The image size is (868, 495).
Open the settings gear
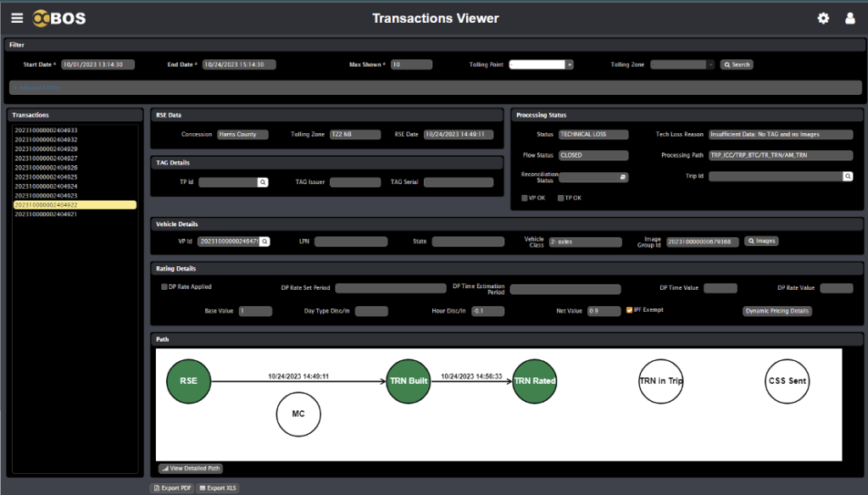pos(822,18)
